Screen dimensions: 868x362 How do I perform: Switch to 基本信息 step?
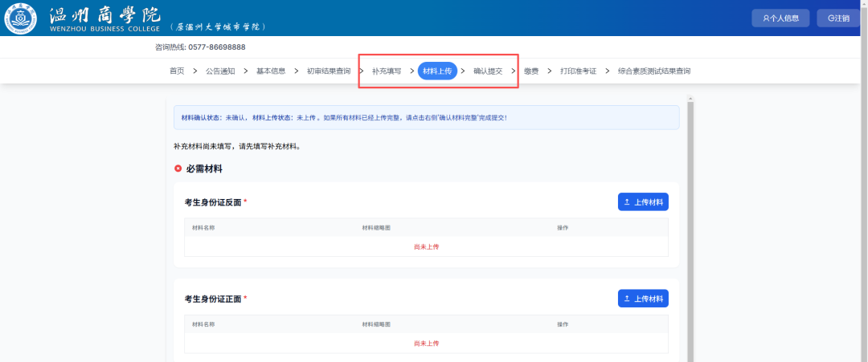(271, 71)
